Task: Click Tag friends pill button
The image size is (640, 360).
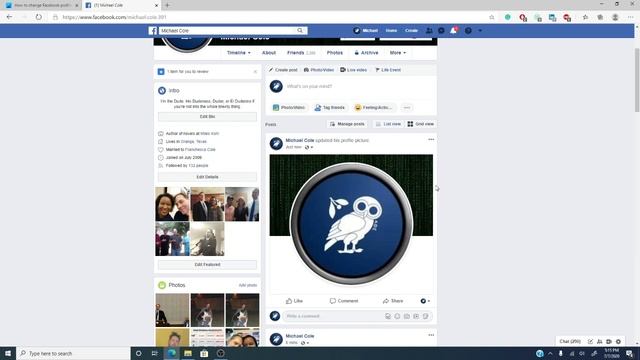Action: click(329, 108)
